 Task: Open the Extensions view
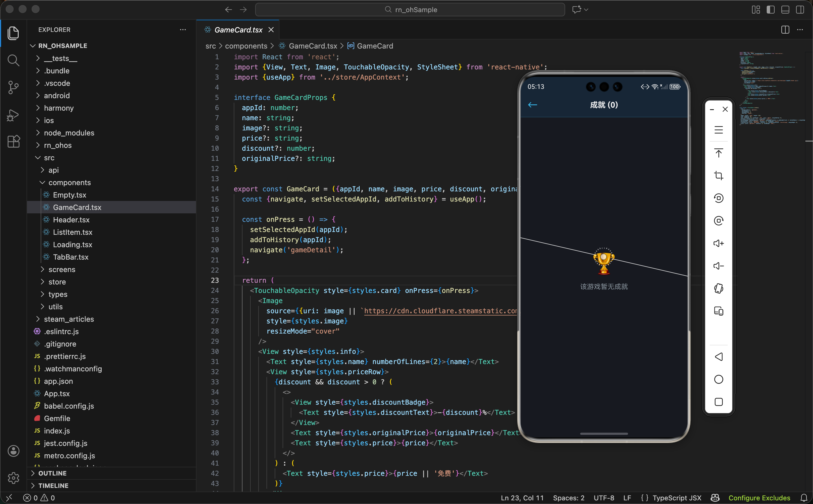pyautogui.click(x=13, y=142)
